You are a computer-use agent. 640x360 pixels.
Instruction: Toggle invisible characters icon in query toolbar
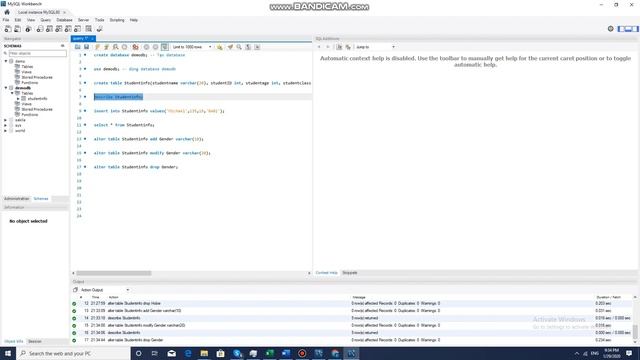click(x=248, y=47)
